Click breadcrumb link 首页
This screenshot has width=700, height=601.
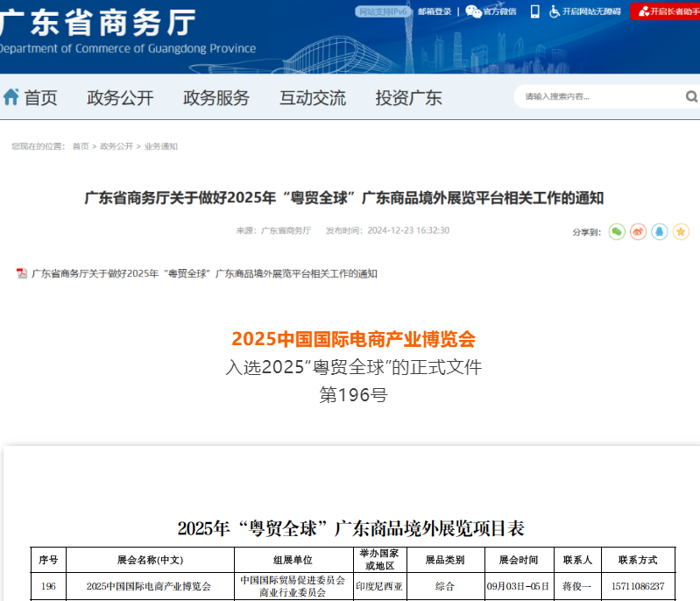81,146
